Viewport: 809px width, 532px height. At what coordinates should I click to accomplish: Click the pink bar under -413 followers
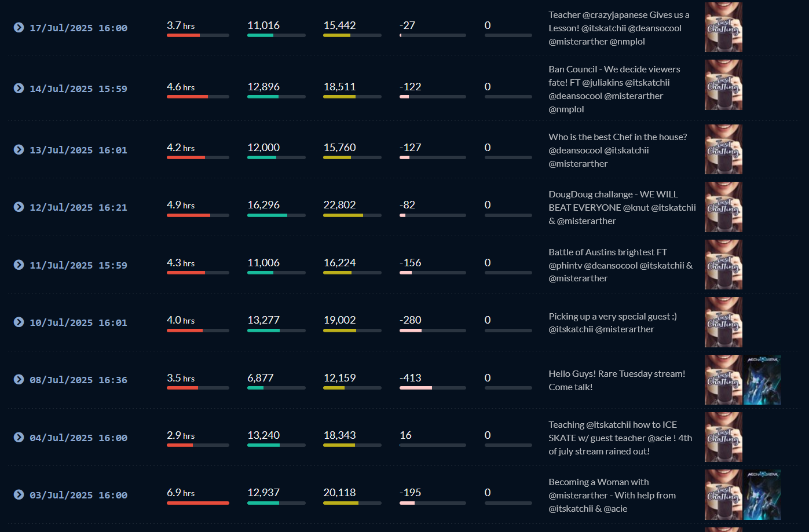click(416, 388)
